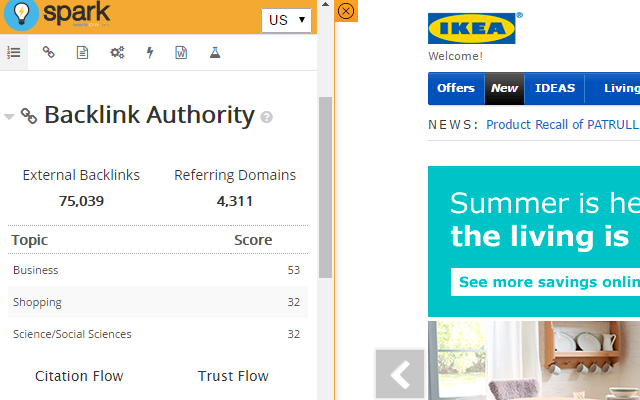Collapse the Backlink Authority section

coord(10,116)
